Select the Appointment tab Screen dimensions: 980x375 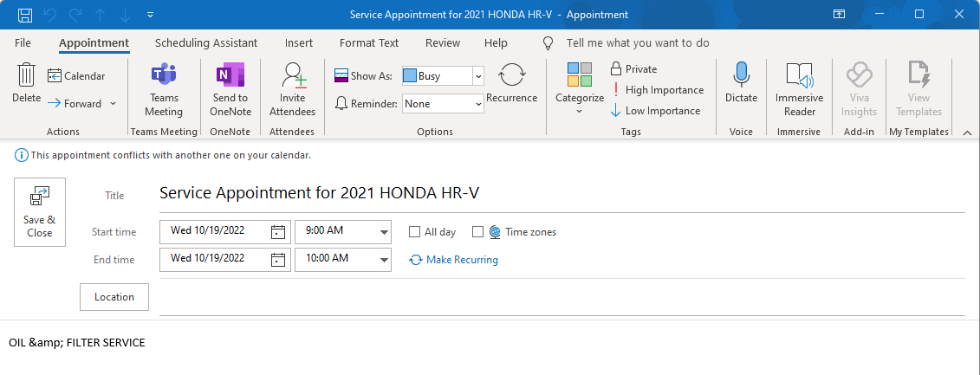pos(94,43)
